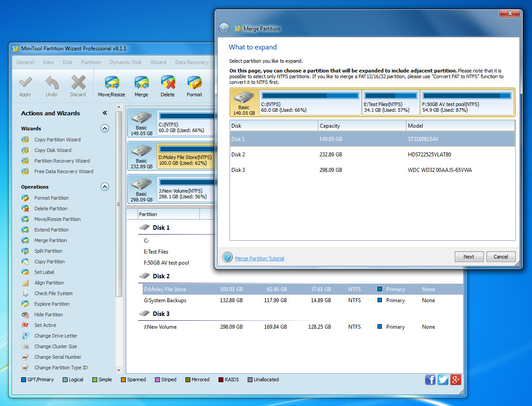The image size is (532, 406).
Task: Choose Set Active operation
Action: point(45,325)
